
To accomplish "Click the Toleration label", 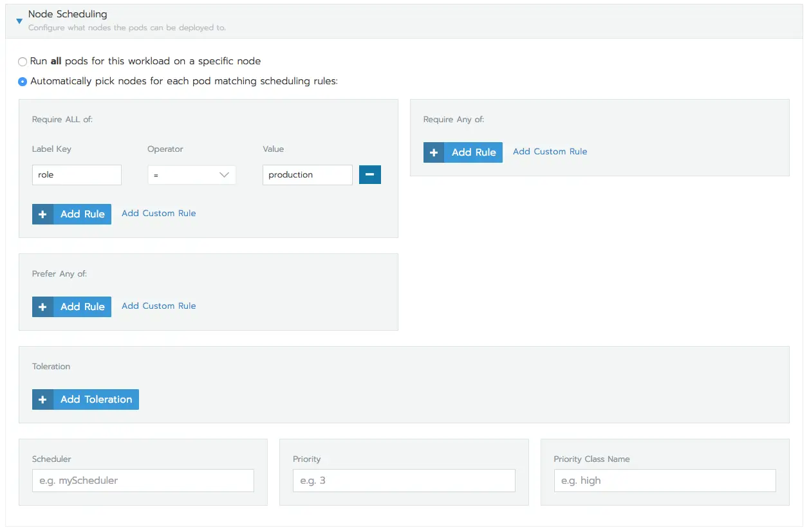I will pyautogui.click(x=51, y=367).
